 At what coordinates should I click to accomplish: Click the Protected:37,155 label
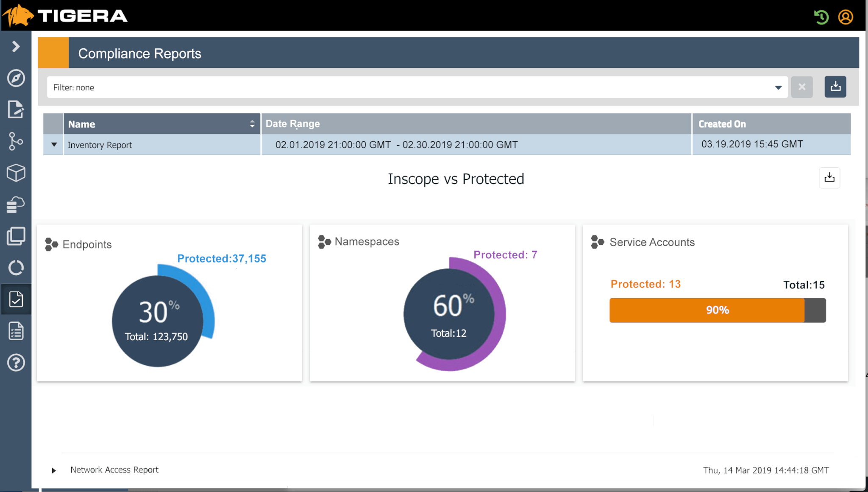coord(222,258)
